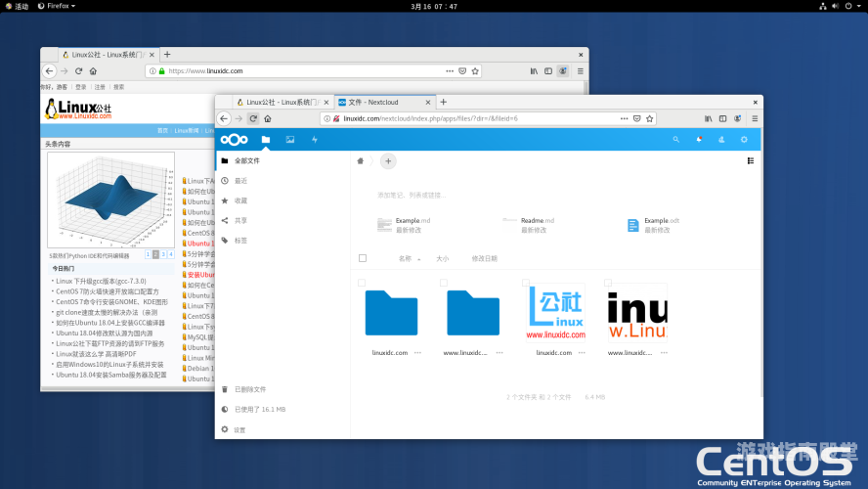The width and height of the screenshot is (868, 489).
Task: Open library icon in back Linuxidc window
Action: coord(535,70)
